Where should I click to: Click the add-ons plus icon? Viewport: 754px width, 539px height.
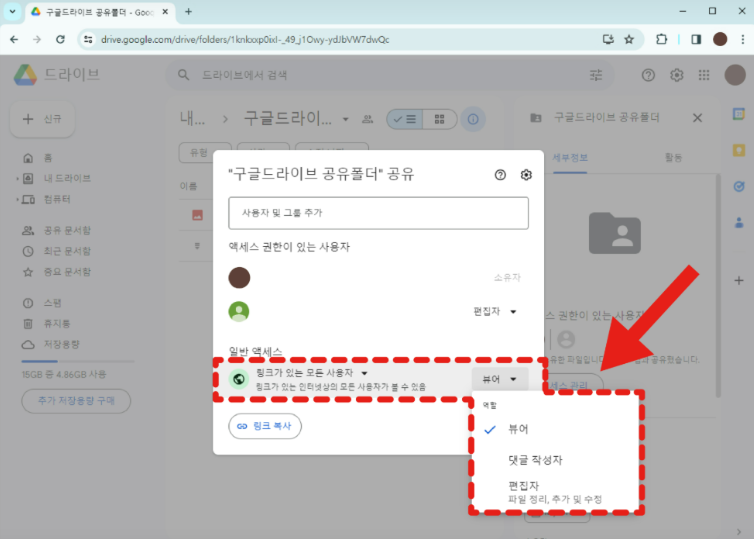[739, 280]
